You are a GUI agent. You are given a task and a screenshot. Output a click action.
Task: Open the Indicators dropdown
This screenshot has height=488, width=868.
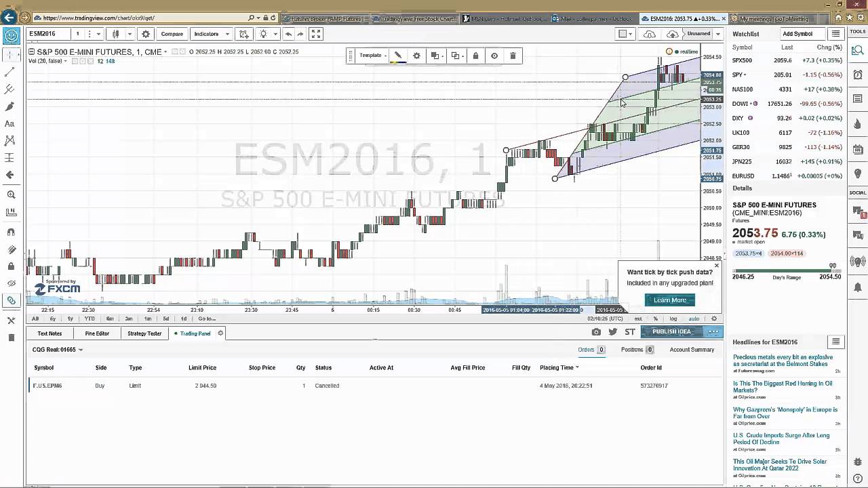coord(211,34)
